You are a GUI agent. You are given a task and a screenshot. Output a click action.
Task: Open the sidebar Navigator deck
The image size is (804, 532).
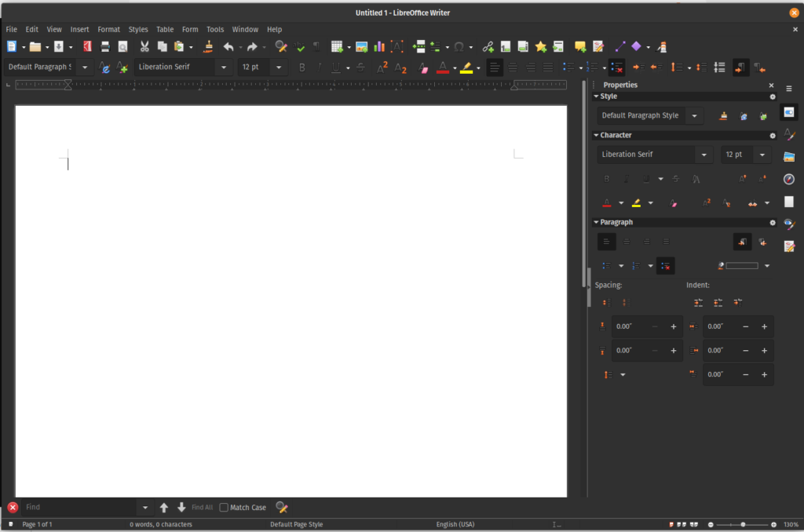[789, 179]
